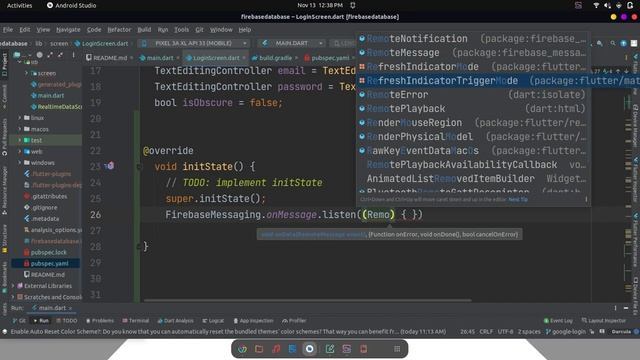The width and height of the screenshot is (640, 360).
Task: Open the Event Log
Action: coord(558,321)
